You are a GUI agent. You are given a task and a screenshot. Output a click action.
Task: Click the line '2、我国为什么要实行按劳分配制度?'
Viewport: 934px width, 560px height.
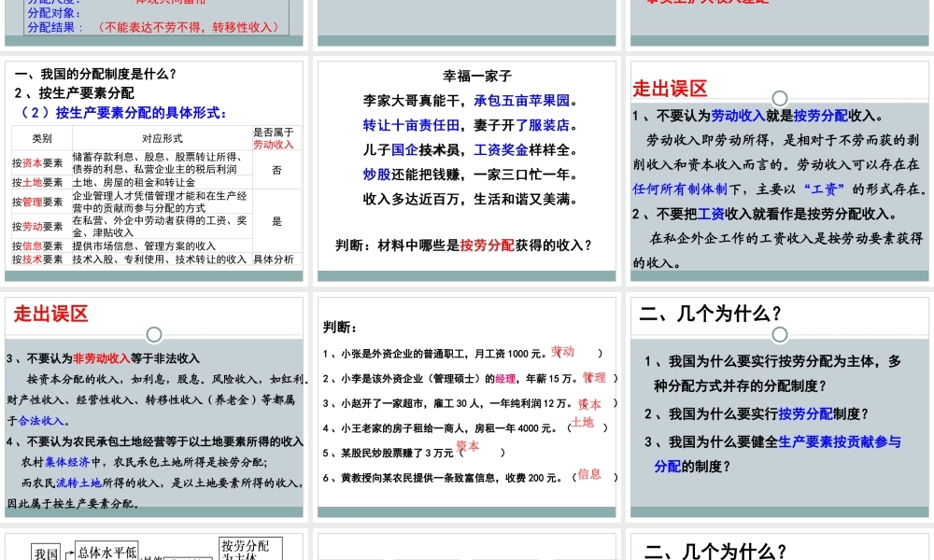pyautogui.click(x=757, y=413)
